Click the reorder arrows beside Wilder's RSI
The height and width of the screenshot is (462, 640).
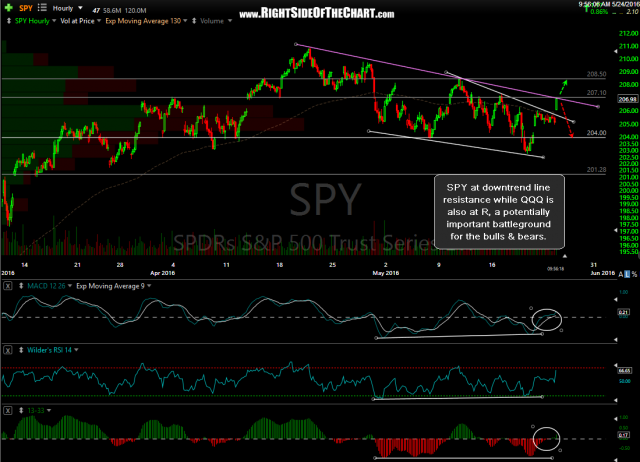click(21, 350)
